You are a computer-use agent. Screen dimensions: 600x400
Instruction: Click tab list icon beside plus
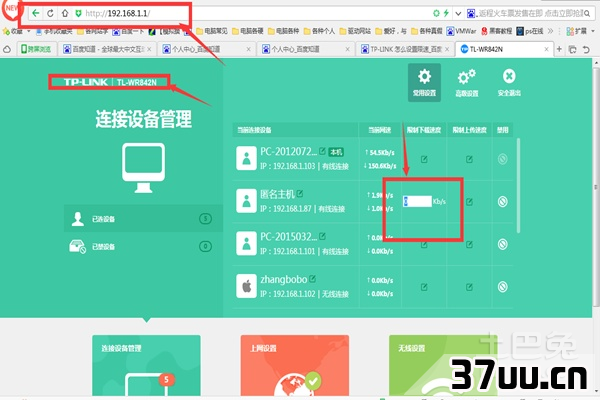(x=572, y=49)
